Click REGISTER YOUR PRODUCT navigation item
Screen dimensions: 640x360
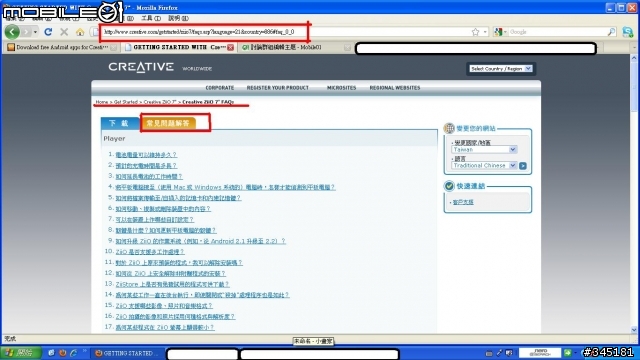pos(278,88)
